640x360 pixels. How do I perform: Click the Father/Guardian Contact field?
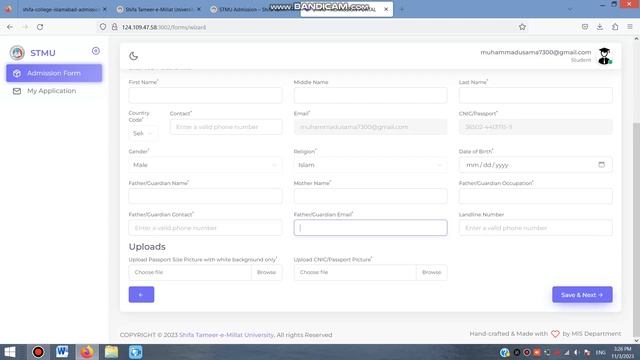coord(205,228)
